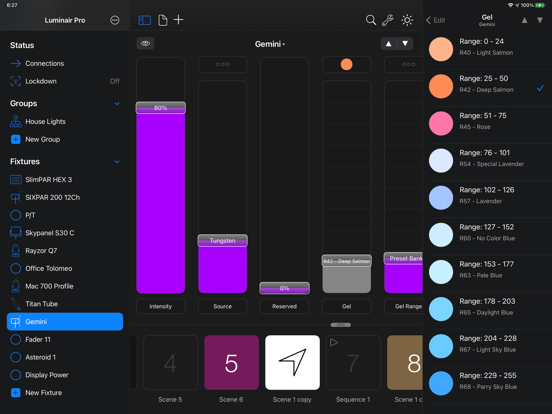The width and height of the screenshot is (552, 414).
Task: Choose R45 Rose gel
Action: tap(488, 124)
